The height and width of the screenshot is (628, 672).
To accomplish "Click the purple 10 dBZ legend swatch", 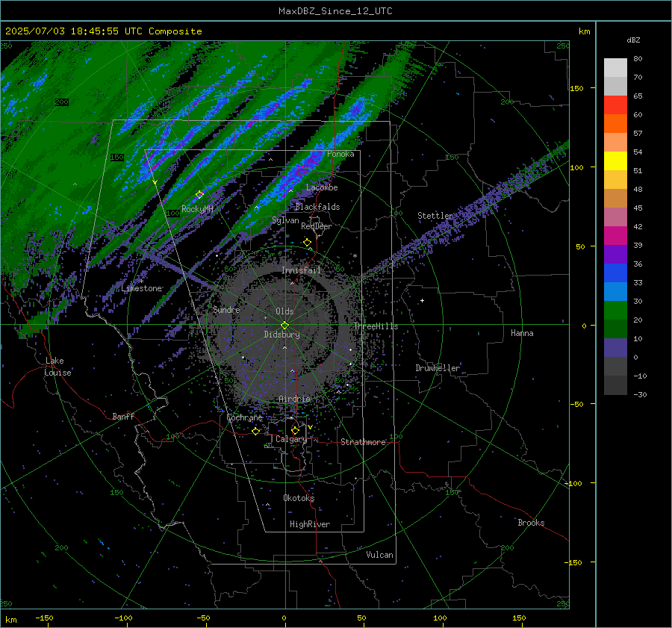I will pyautogui.click(x=615, y=348).
